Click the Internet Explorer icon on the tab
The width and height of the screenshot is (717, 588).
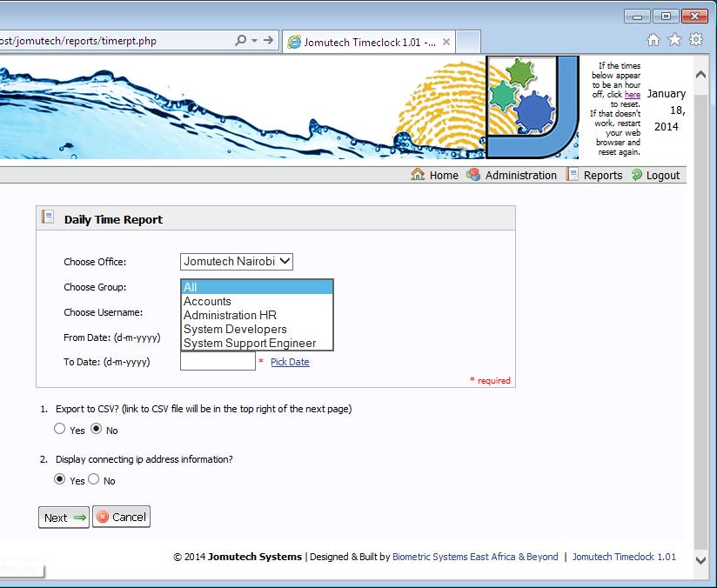pyautogui.click(x=294, y=42)
